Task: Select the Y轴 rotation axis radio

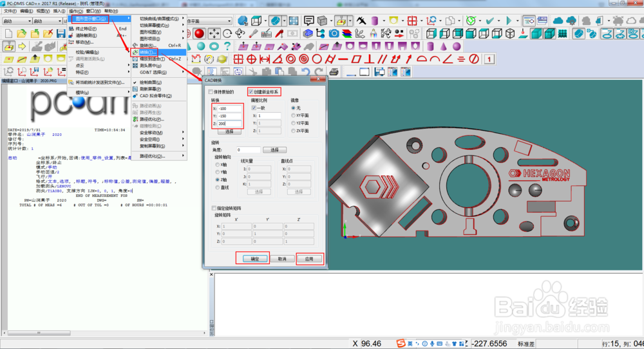Action: [218, 172]
